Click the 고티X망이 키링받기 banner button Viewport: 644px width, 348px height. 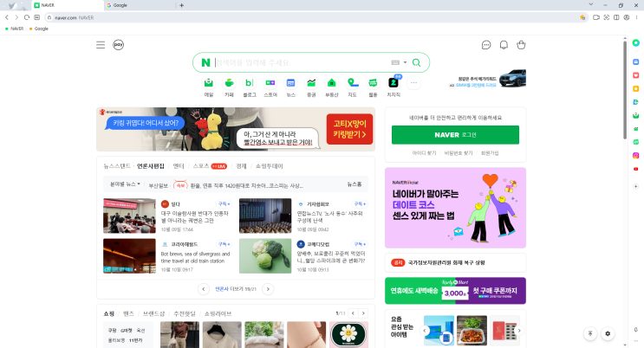tap(349, 129)
